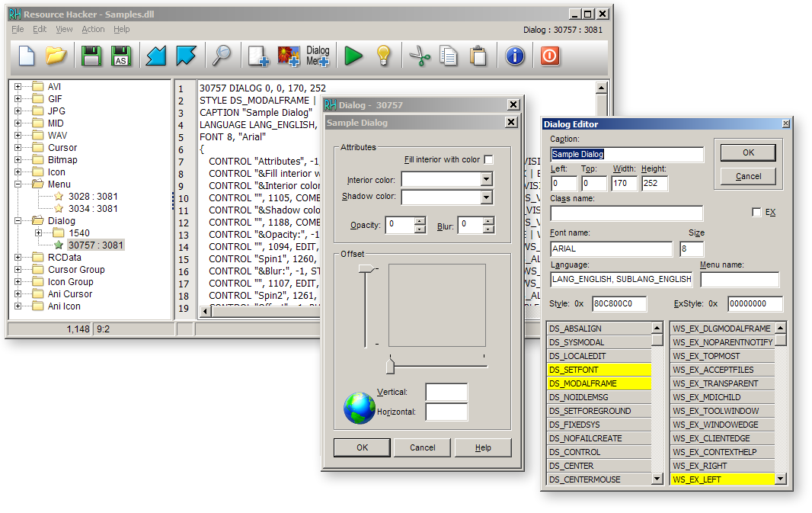Click the scissors Cut icon
Screen dimensions: 812x513
(420, 56)
